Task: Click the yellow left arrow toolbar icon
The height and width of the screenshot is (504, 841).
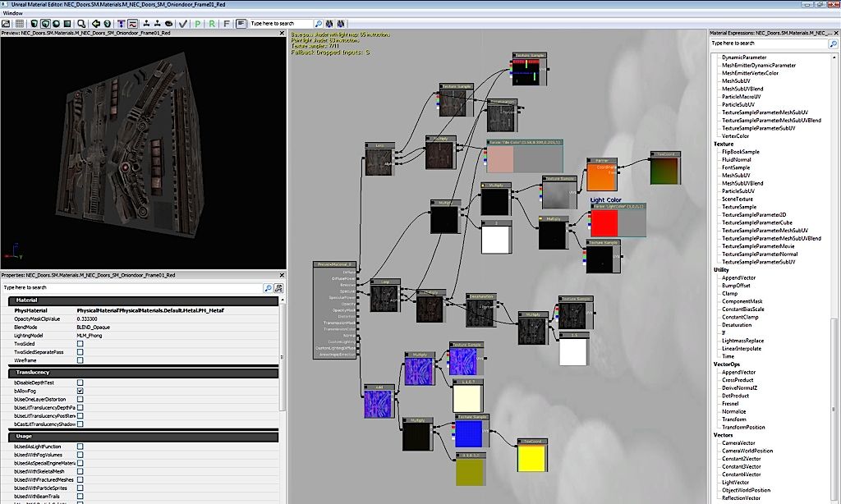Action: coord(96,24)
